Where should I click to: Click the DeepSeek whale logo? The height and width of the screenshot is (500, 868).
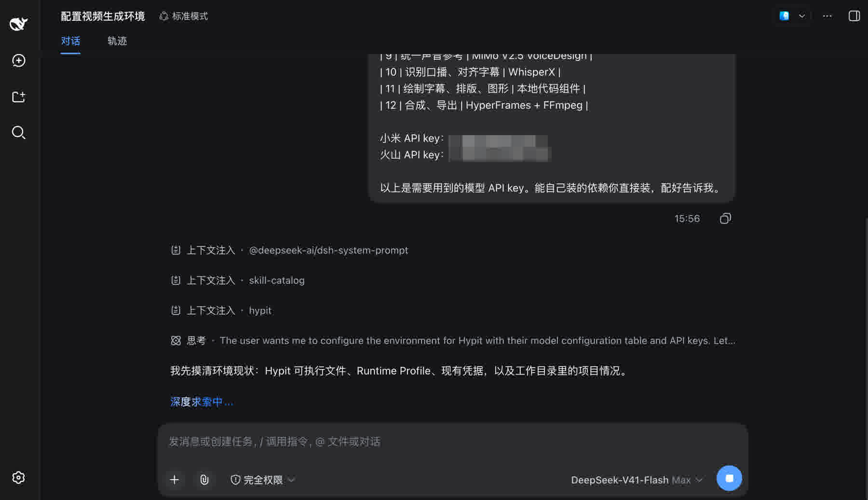coord(18,23)
